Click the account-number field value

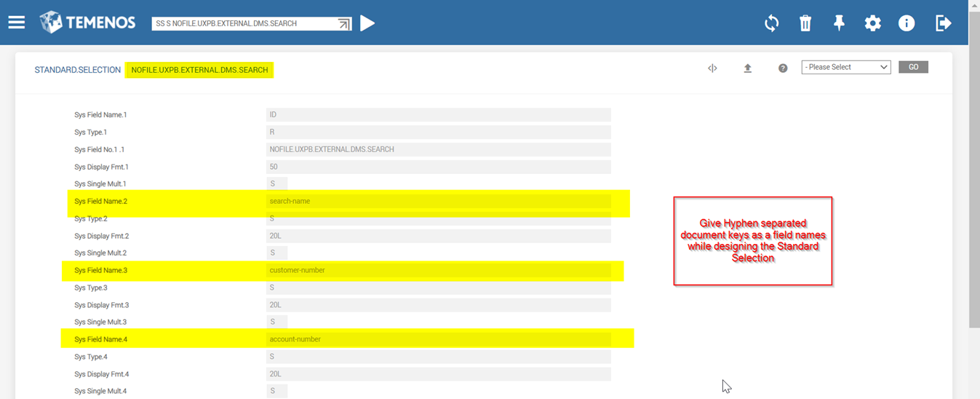[x=438, y=339]
